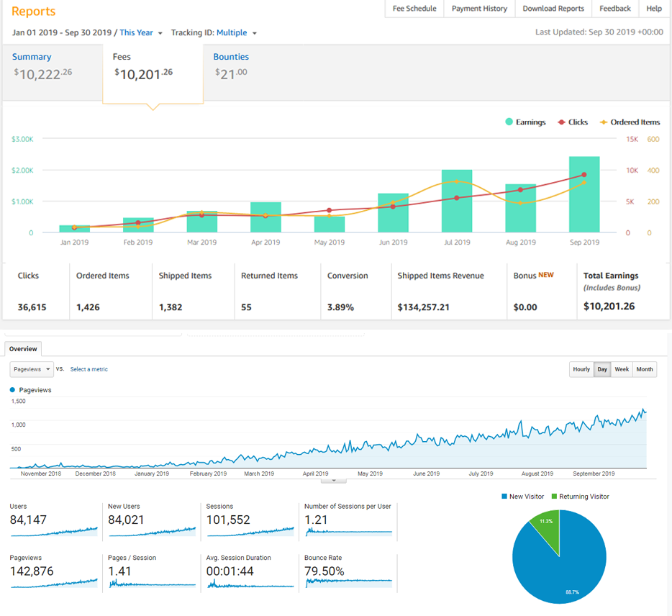This screenshot has height=616, width=672.
Task: Select Hourly granularity for the graph
Action: click(581, 369)
